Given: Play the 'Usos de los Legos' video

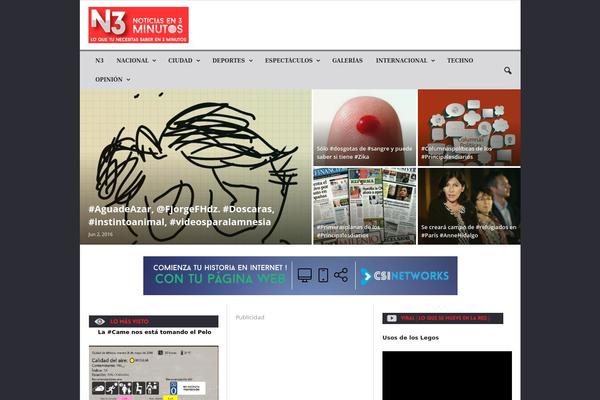Looking at the screenshot, I should (446, 375).
